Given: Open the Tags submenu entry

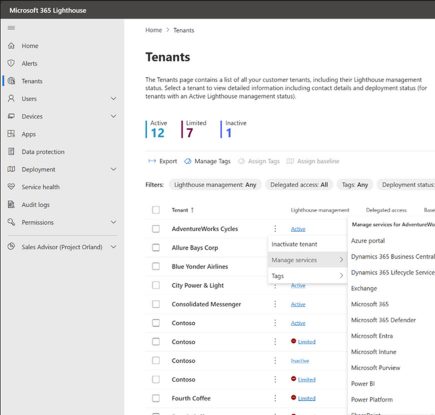Looking at the screenshot, I should click(307, 276).
